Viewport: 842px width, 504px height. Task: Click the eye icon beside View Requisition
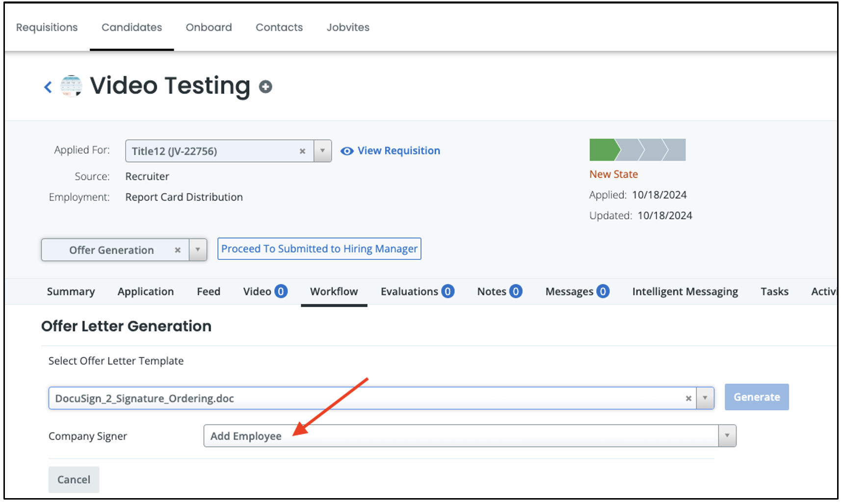(x=347, y=151)
